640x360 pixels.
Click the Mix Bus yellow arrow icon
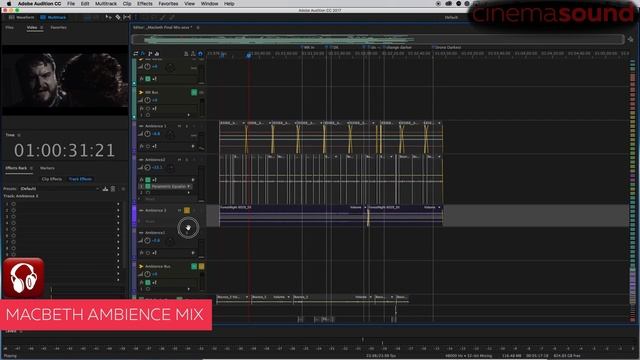(141, 92)
